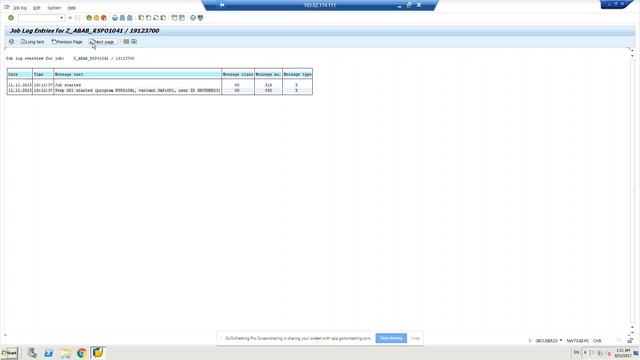
Task: Open the SAP Logon taskbar icon
Action: (98, 353)
